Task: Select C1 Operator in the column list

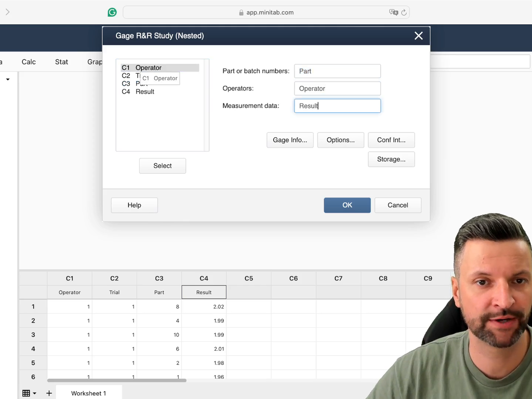Action: 160,68
